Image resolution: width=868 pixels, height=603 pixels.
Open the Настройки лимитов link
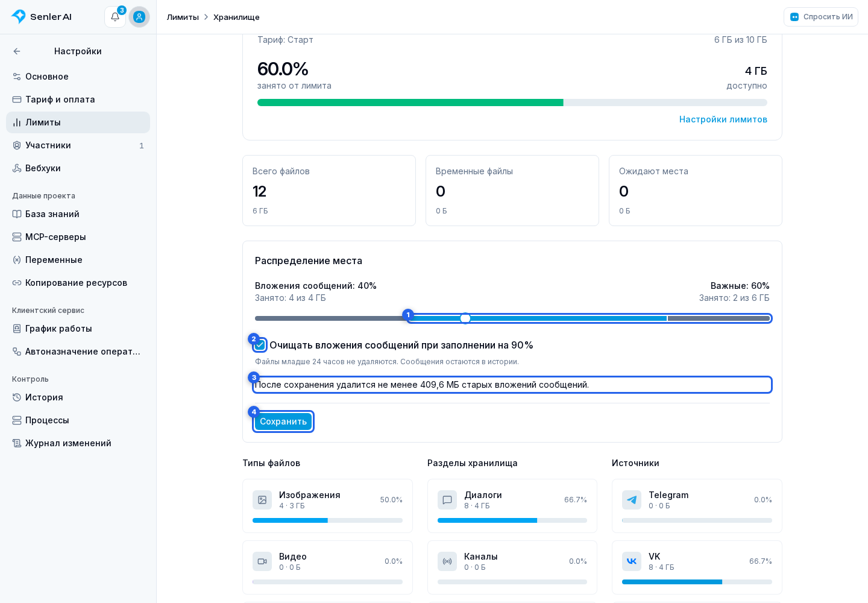point(723,119)
